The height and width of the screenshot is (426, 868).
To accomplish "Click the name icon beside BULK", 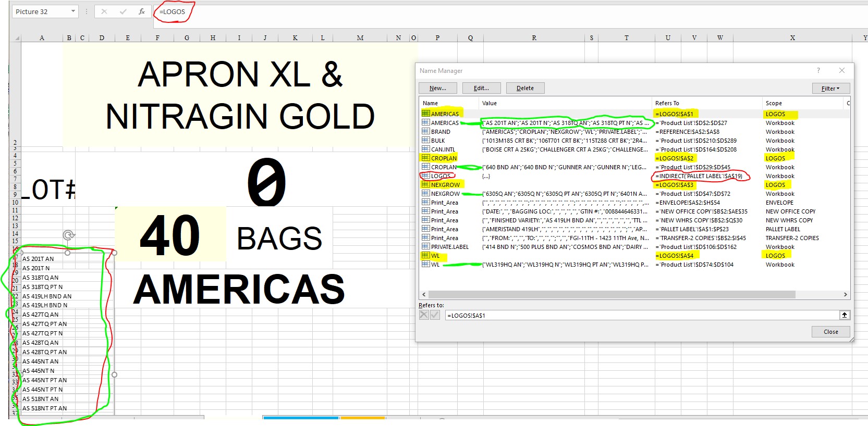I will (x=426, y=141).
